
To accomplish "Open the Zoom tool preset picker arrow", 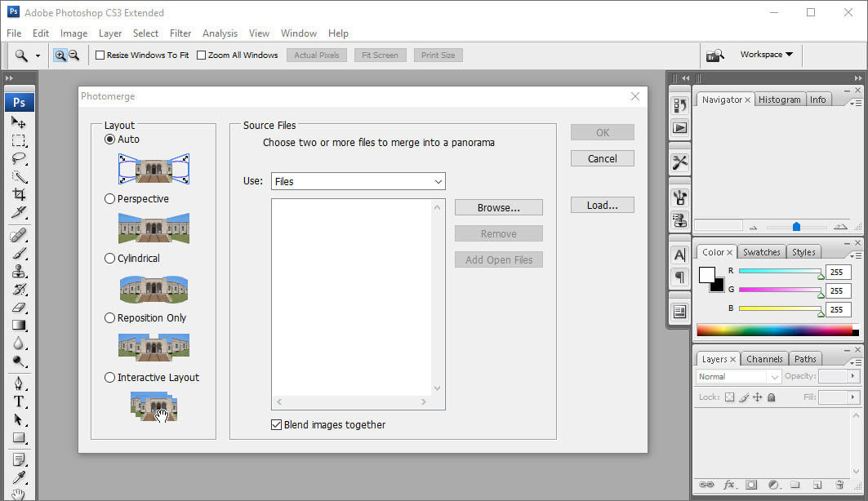I will 38,55.
